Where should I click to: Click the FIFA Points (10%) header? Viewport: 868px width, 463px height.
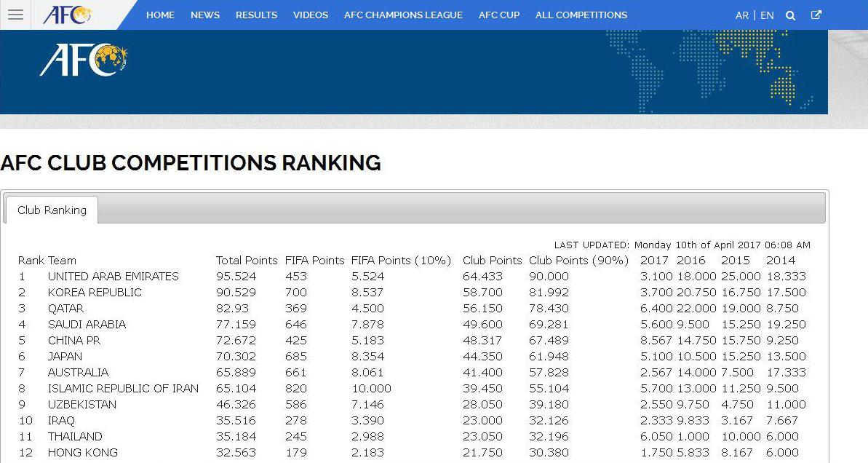(x=402, y=261)
